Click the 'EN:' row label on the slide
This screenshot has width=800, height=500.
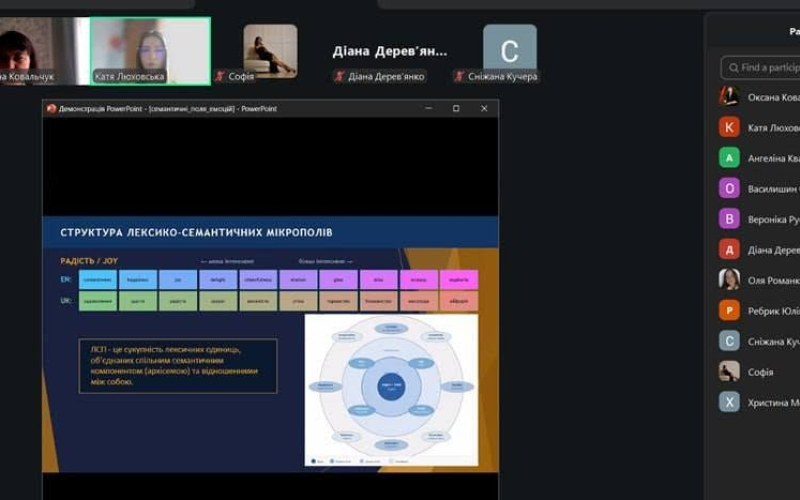pyautogui.click(x=65, y=280)
